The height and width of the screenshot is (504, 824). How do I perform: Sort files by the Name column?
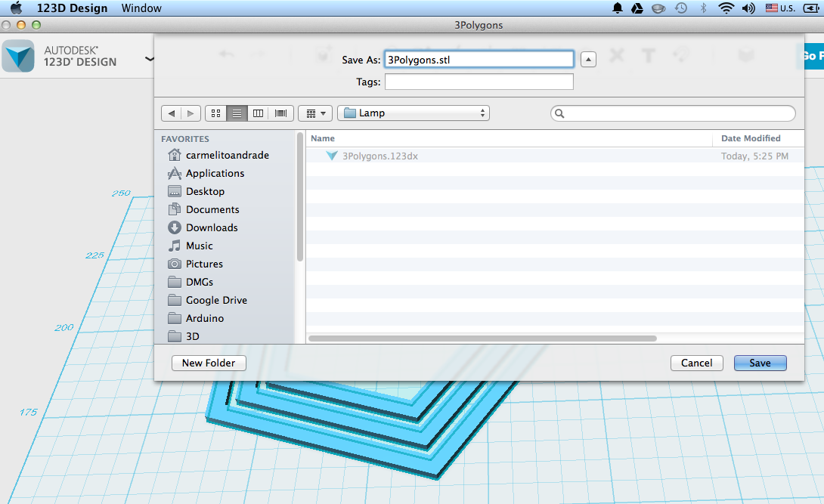pyautogui.click(x=510, y=138)
